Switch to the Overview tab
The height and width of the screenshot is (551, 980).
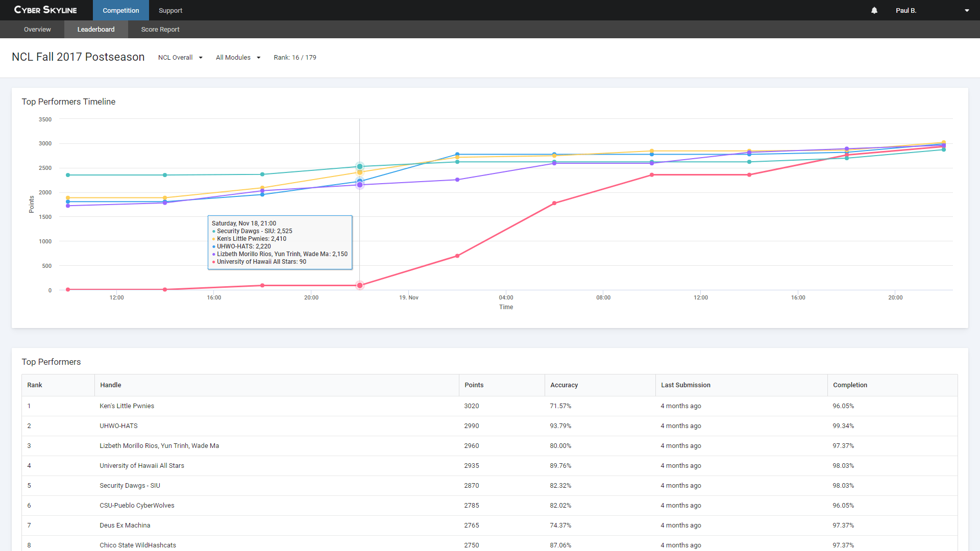click(x=38, y=29)
